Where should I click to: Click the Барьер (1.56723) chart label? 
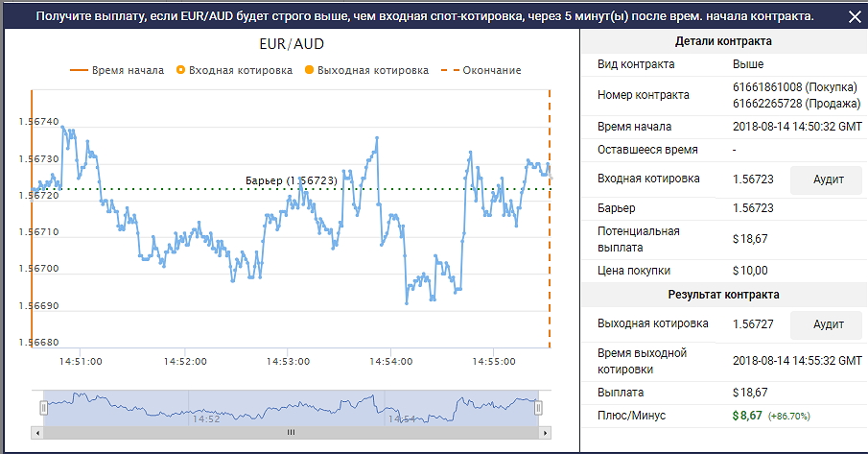(292, 180)
